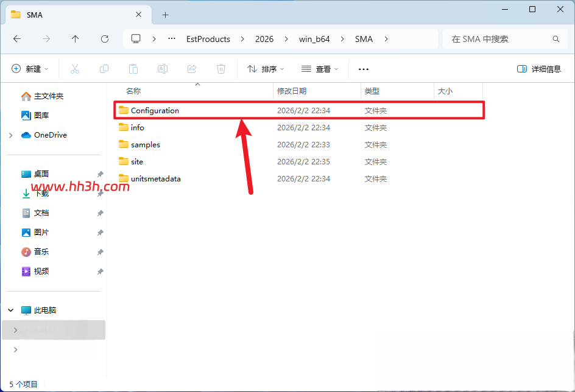Open the 新建 (New) dropdown
Screen dimensions: 575x392
30,69
